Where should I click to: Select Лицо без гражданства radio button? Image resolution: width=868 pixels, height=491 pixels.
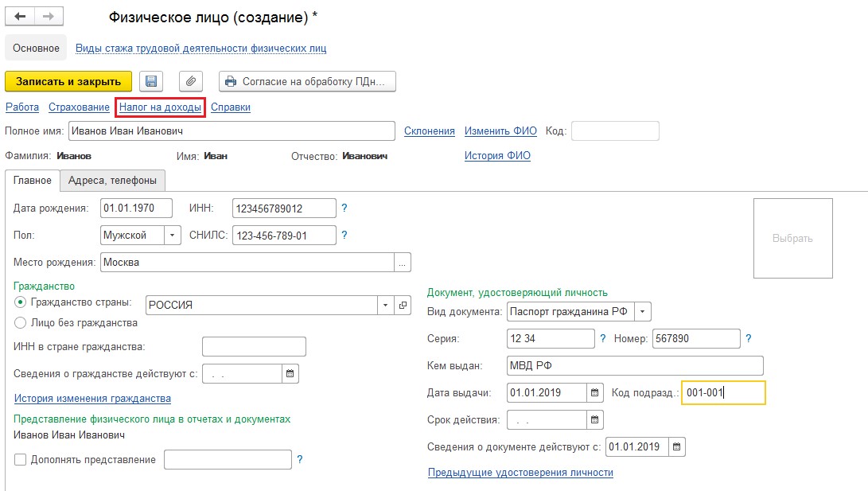pos(21,323)
